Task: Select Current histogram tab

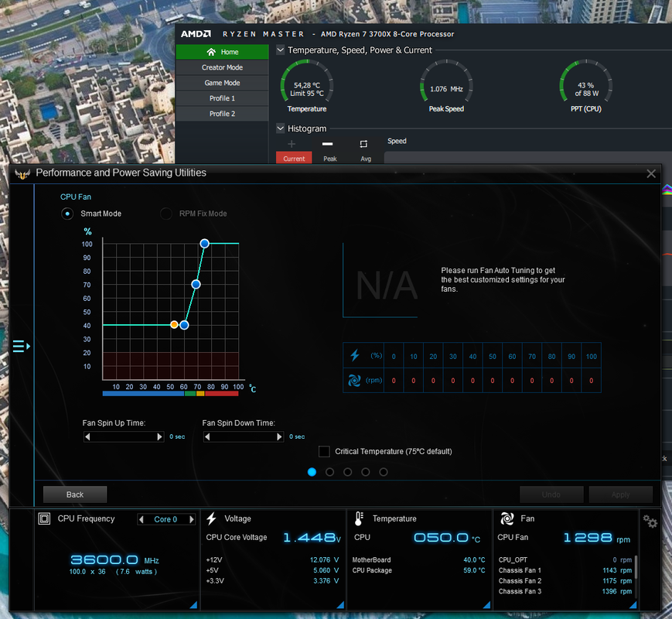Action: coord(294,159)
